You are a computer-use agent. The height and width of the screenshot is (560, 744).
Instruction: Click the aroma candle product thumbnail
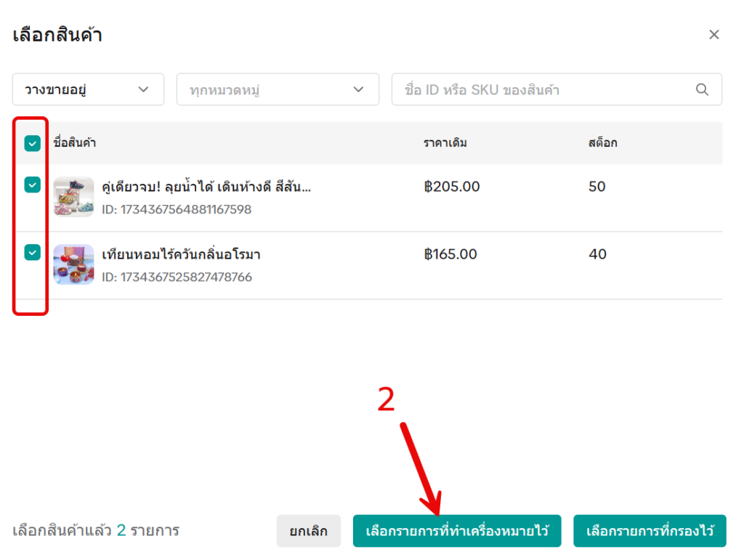pyautogui.click(x=73, y=264)
